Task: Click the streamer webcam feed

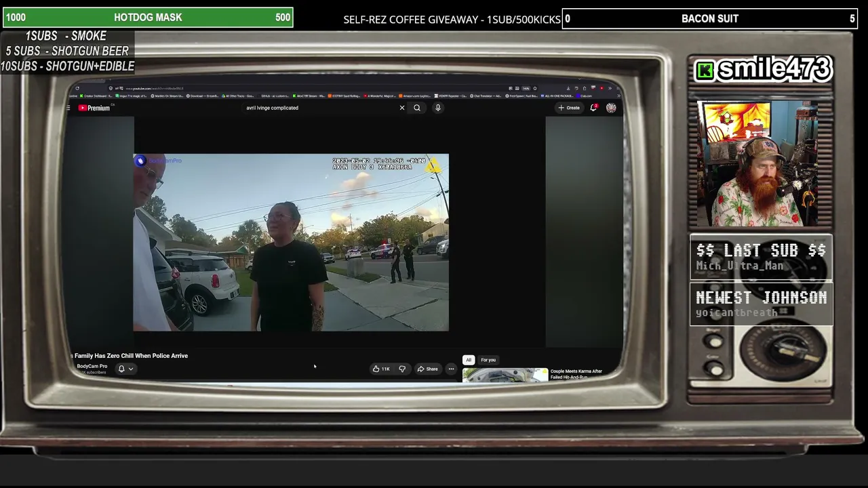Action: [757, 164]
